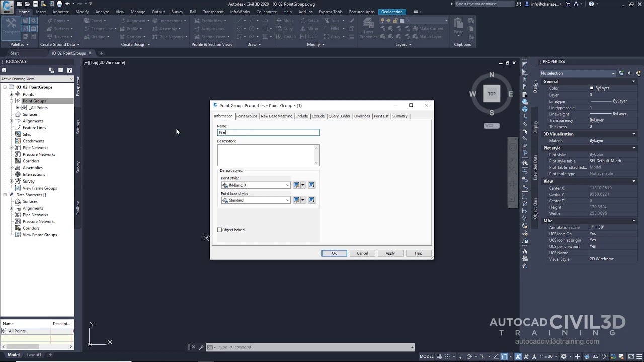
Task: Click the TOP face of the ViewCube
Action: point(492,94)
